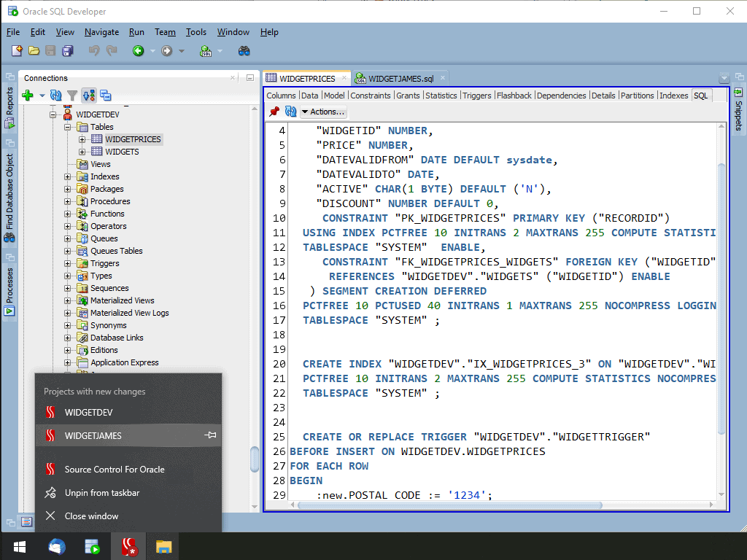Click the green Back navigation arrow
The height and width of the screenshot is (560, 747).
coord(138,51)
